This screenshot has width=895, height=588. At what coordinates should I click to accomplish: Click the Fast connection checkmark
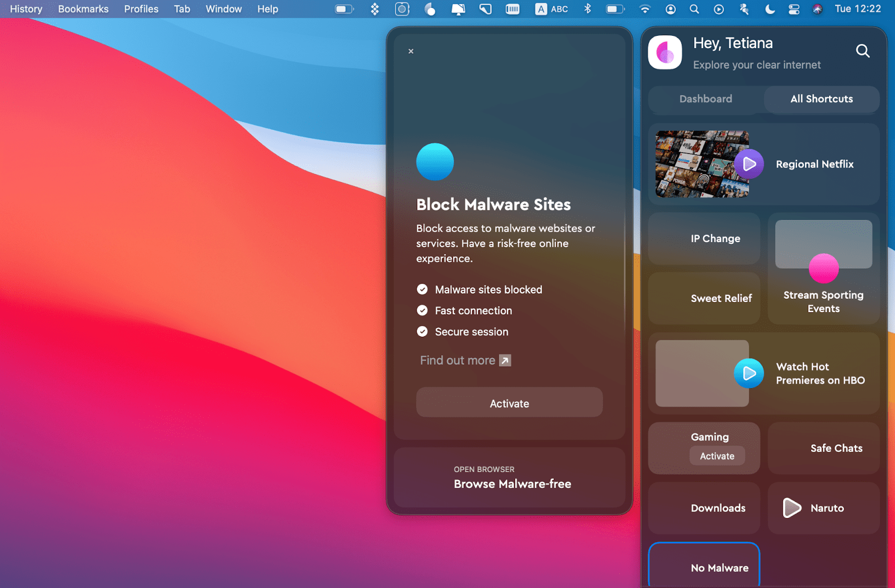422,311
